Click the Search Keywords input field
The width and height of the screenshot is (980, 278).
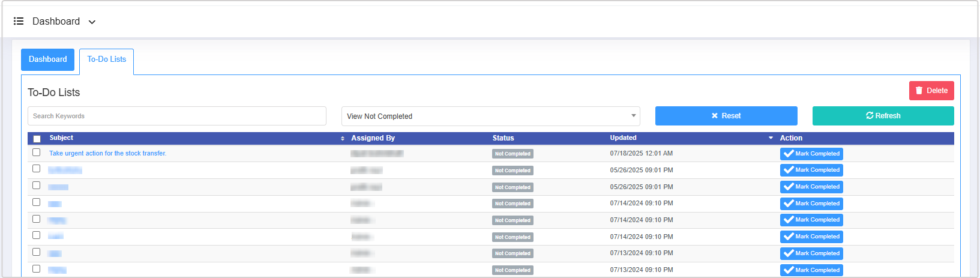[x=176, y=116]
